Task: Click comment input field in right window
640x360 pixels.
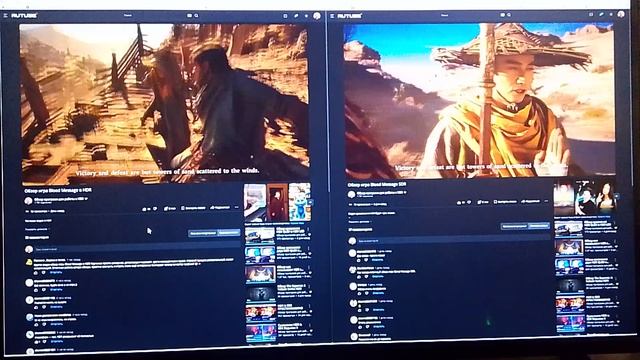Action: (454, 240)
